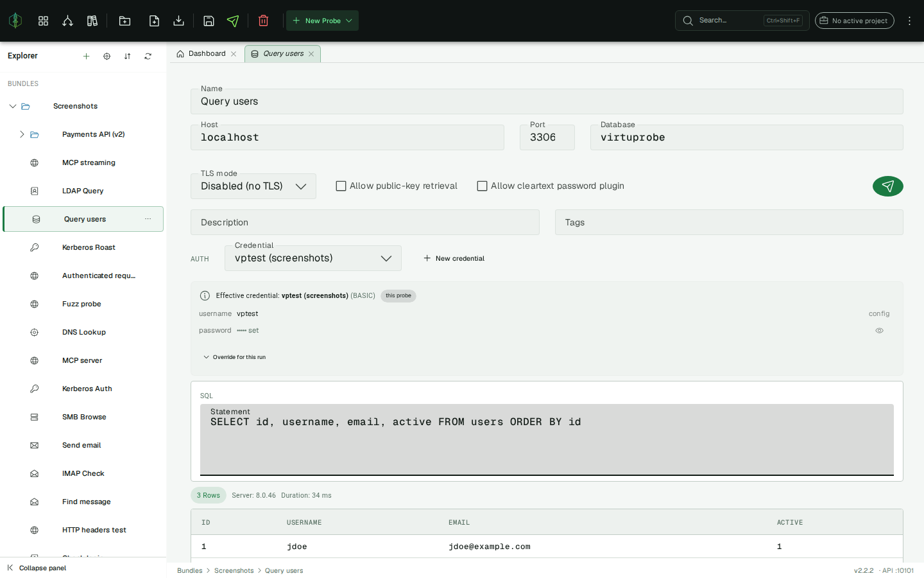Open more options for Query users item

coord(148,219)
